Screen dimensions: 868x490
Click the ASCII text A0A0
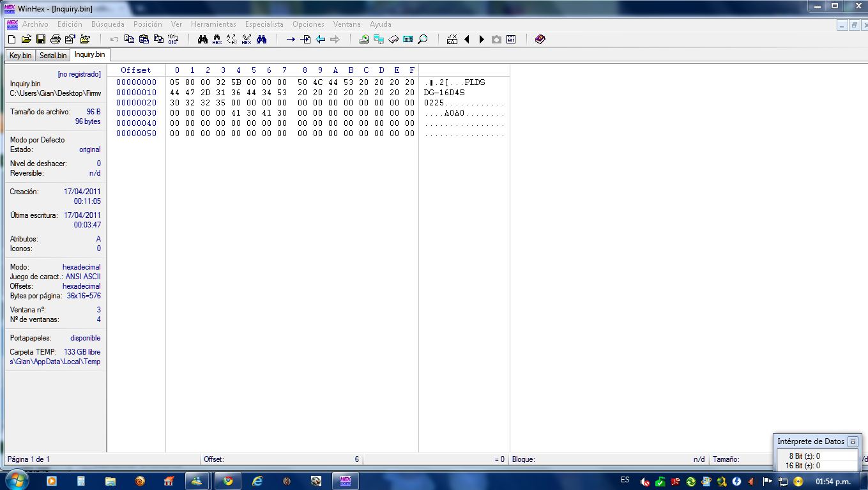point(455,113)
